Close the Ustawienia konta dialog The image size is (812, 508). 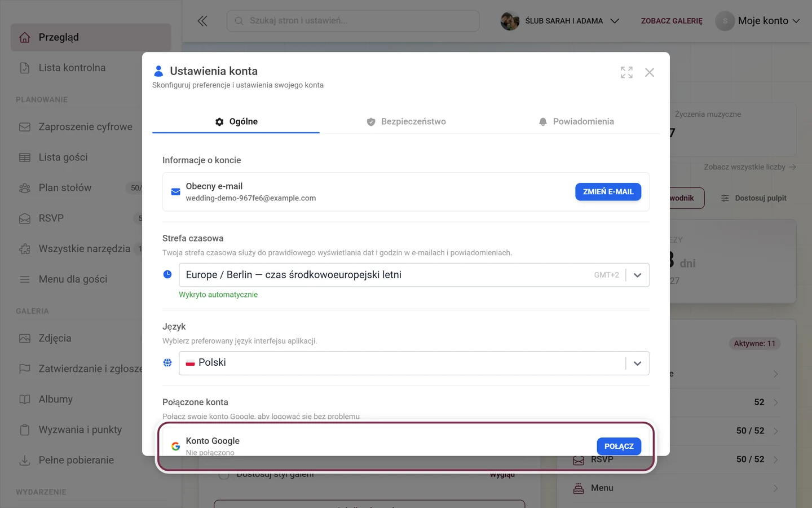(650, 72)
